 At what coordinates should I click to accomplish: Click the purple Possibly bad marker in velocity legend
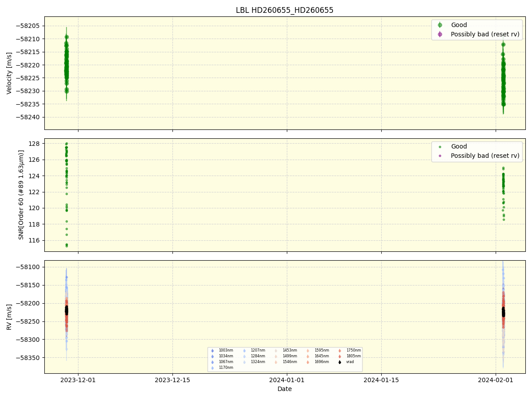(440, 34)
